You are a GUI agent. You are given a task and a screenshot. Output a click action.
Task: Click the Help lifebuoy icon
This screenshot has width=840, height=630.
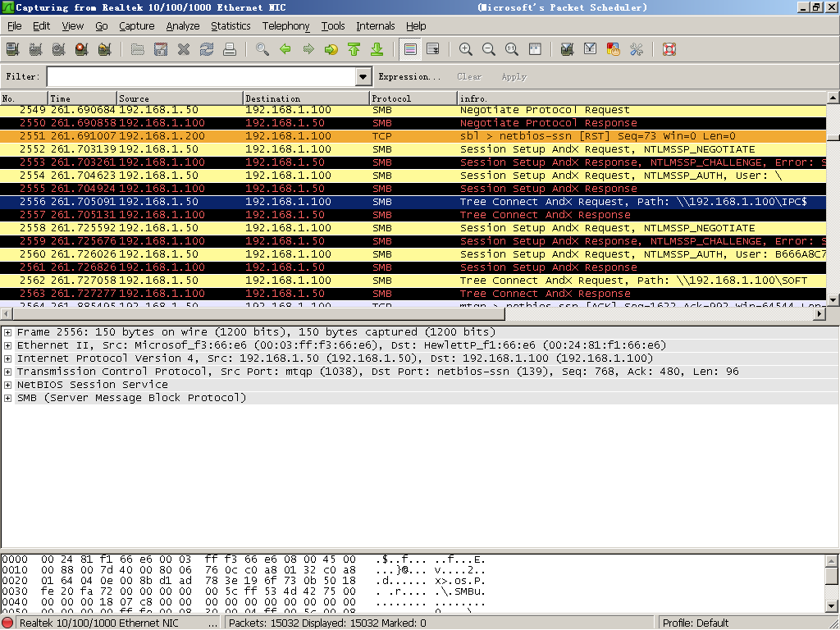[x=669, y=49]
